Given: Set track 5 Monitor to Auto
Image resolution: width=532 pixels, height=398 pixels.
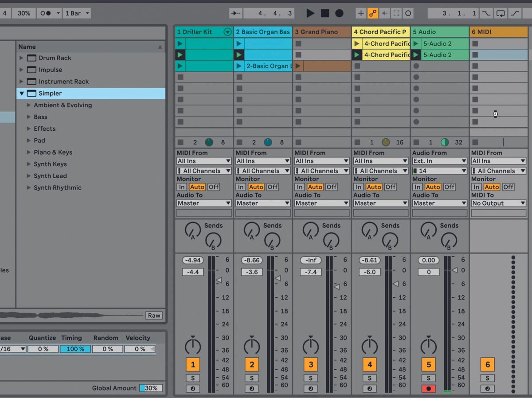Looking at the screenshot, I should coord(433,187).
